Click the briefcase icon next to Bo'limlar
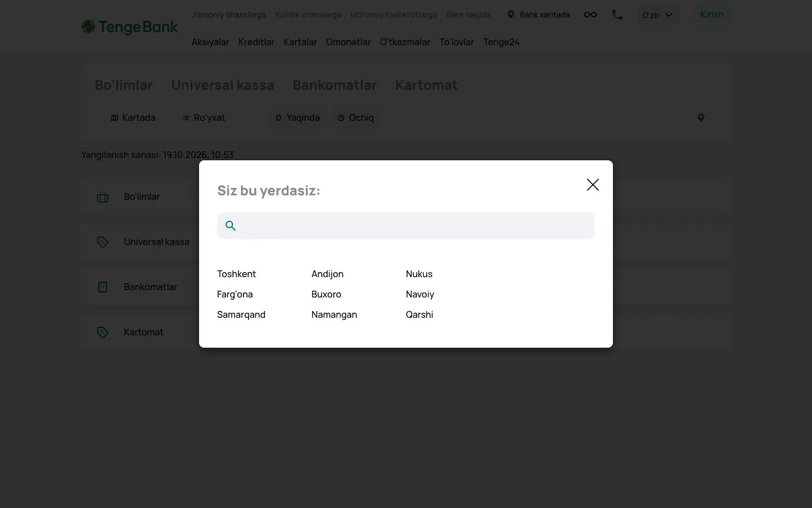This screenshot has width=812, height=508. (103, 197)
